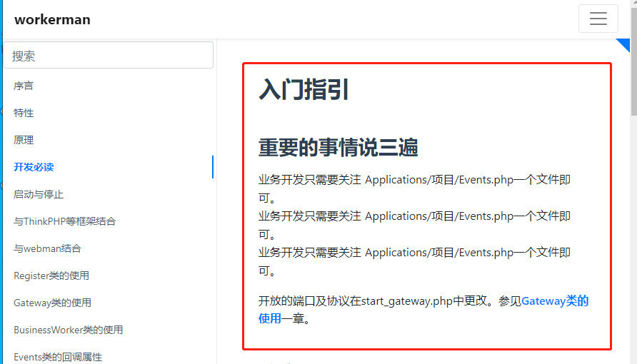Open Gateway类的使用 from the sidebar list
Screen dimensions: 637x364
pos(52,303)
